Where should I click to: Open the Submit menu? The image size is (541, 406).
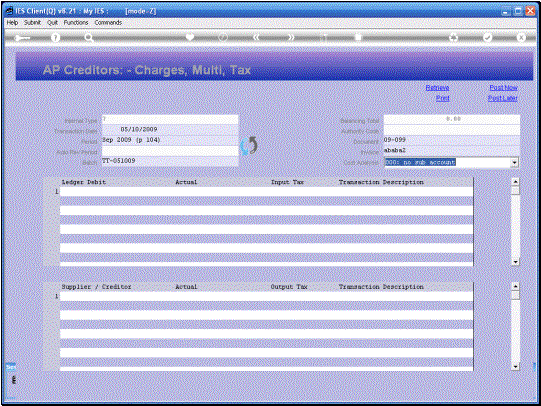pyautogui.click(x=32, y=22)
